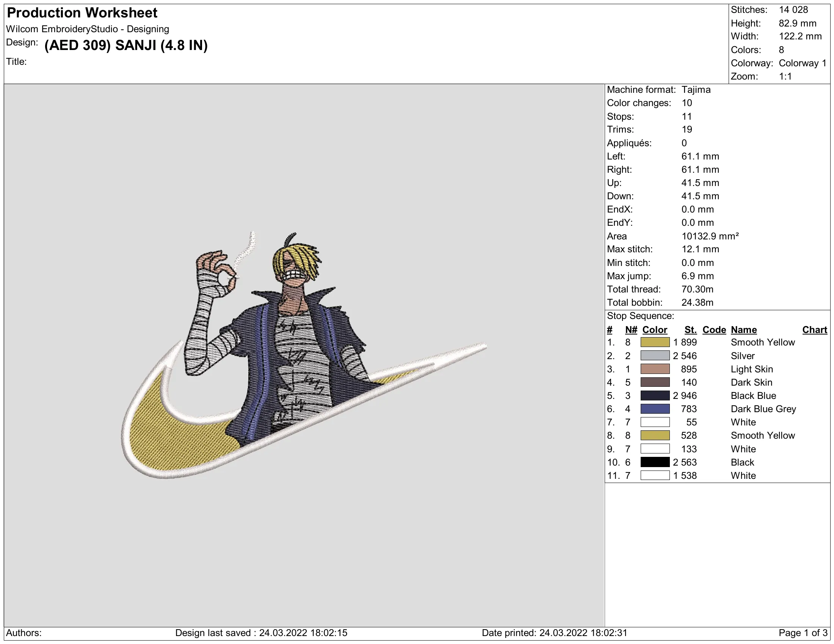Click the 'Light Skin' thread name
This screenshot has width=834, height=644.
[752, 369]
